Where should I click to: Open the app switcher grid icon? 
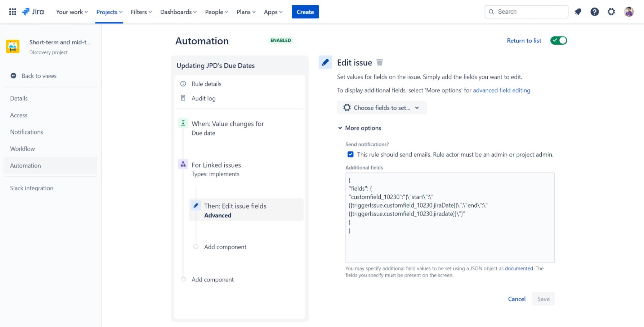[12, 11]
